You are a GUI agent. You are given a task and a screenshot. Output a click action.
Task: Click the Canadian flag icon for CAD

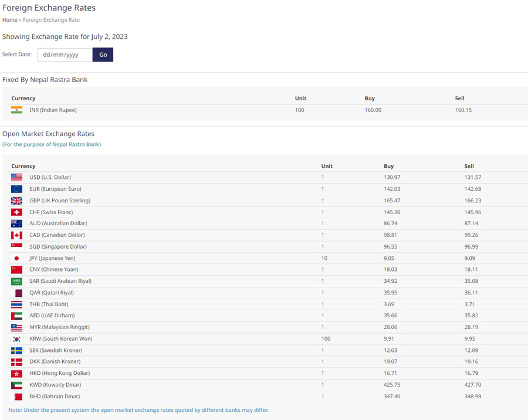16,235
